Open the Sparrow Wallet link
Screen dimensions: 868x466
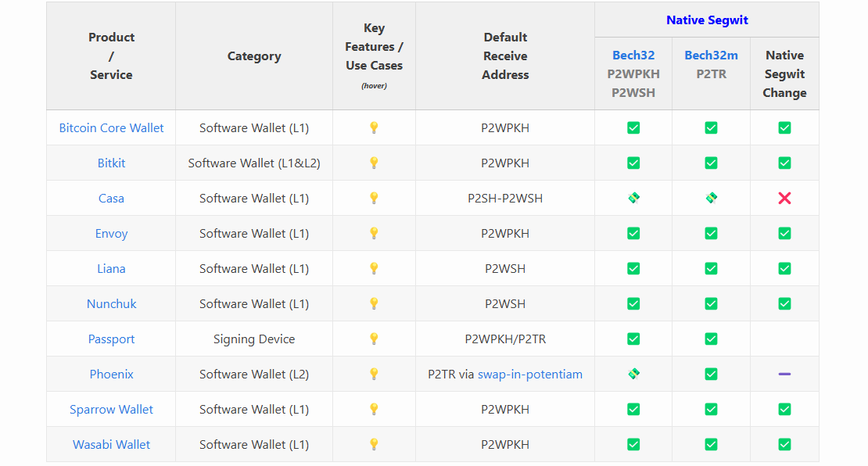click(111, 410)
